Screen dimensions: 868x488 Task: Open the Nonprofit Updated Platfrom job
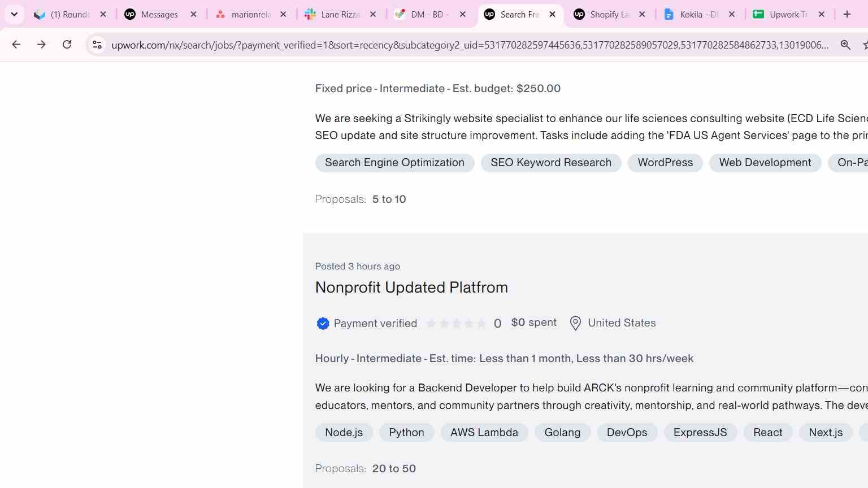tap(411, 287)
